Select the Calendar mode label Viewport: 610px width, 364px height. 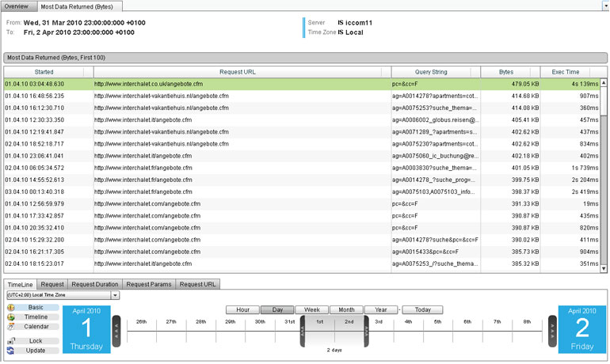tap(36, 327)
